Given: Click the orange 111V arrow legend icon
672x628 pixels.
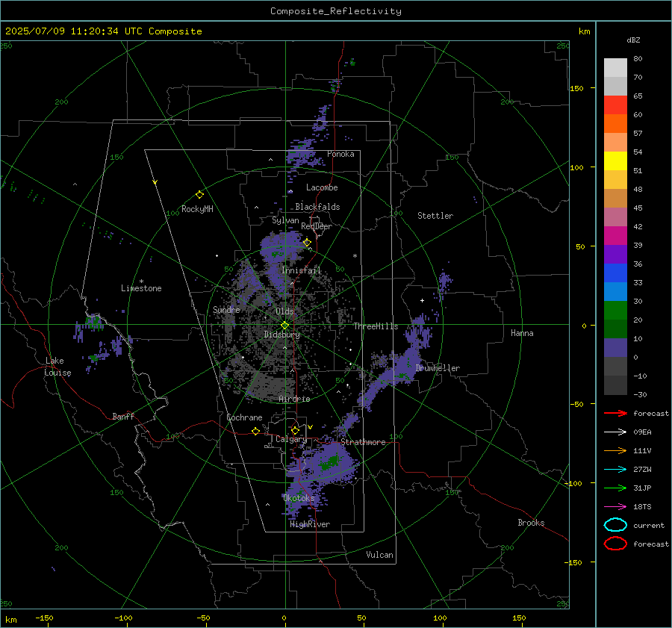Looking at the screenshot, I should [x=615, y=450].
